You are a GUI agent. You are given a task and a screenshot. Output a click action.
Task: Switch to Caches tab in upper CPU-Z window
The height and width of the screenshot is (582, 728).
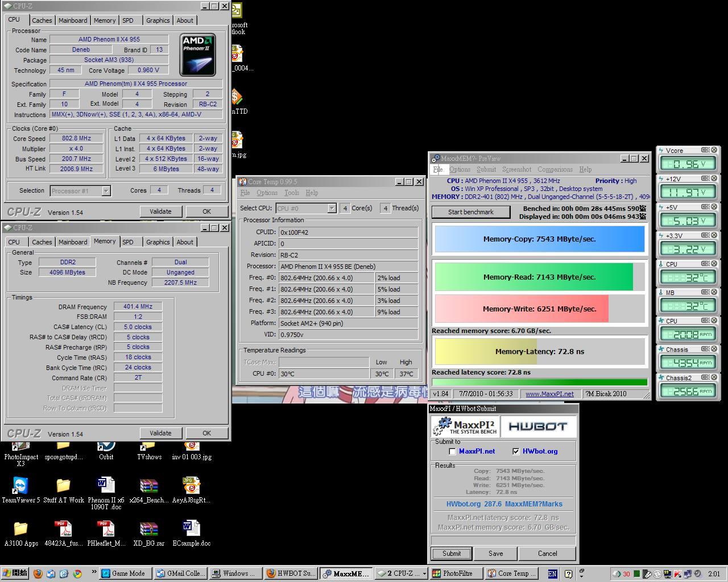42,20
